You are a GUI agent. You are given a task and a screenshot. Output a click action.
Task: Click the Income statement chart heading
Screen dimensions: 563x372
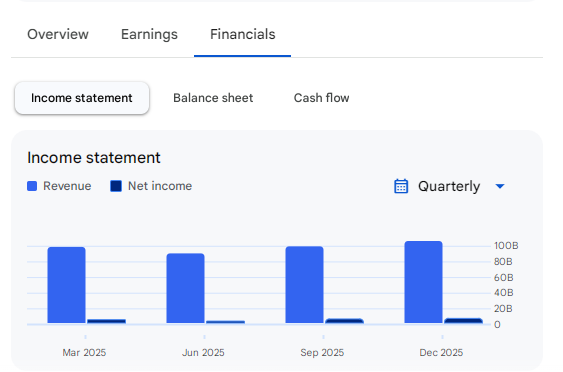[x=94, y=158]
